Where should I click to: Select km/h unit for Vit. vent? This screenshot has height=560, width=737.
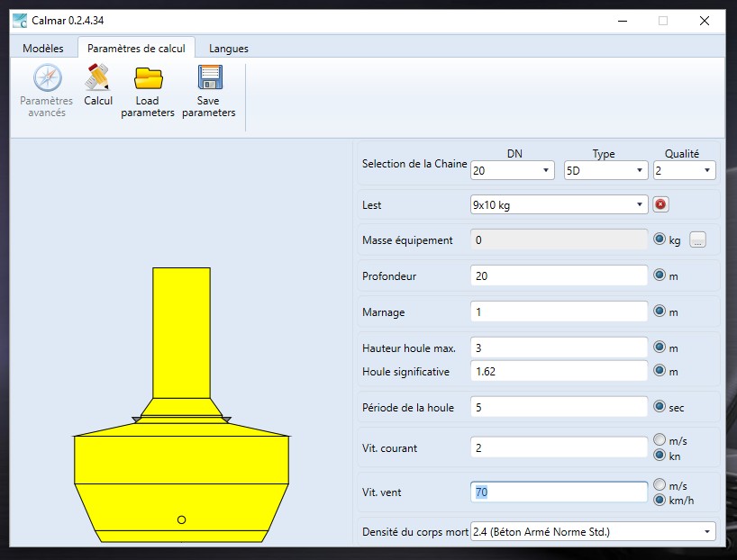point(660,501)
